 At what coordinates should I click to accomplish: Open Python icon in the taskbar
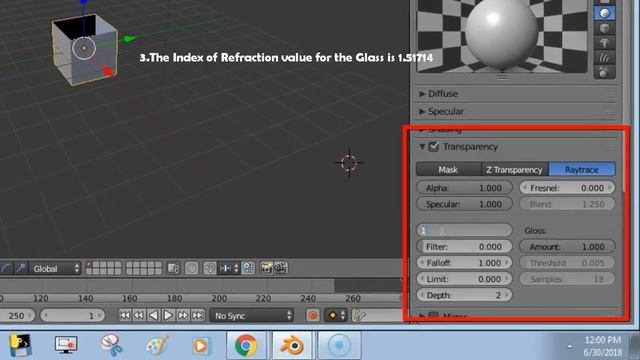20,346
